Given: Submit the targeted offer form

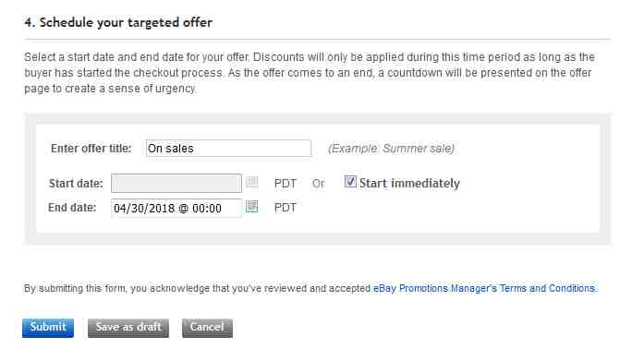Looking at the screenshot, I should coord(48,328).
